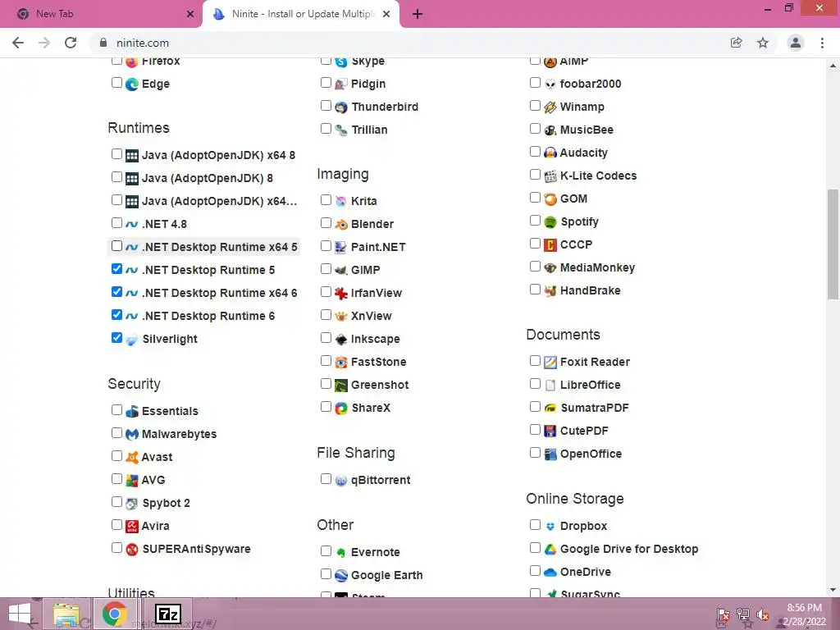Click the Chrome taskbar icon
Image resolution: width=840 pixels, height=630 pixels.
click(x=115, y=614)
